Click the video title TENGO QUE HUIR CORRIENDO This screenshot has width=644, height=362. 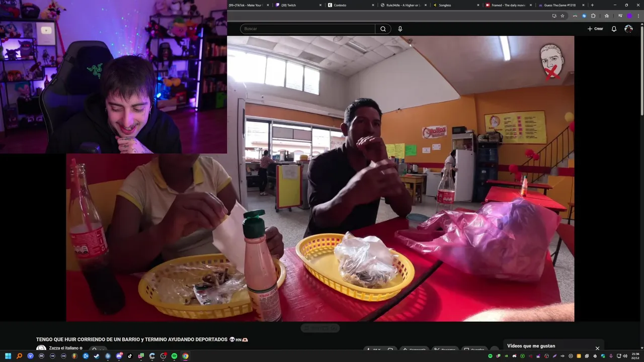[142, 339]
